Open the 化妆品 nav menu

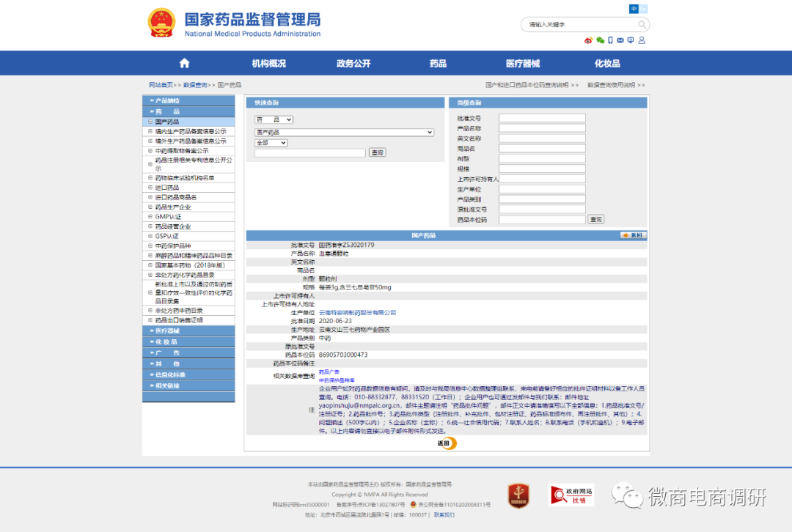[x=607, y=64]
